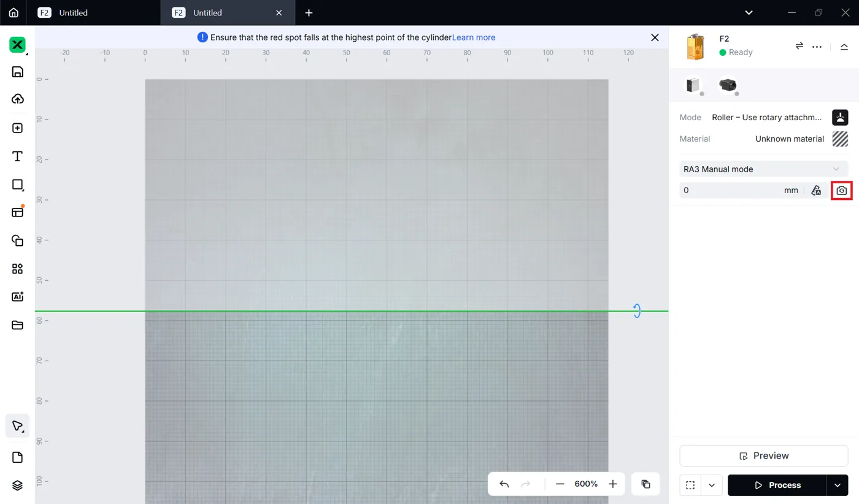Image resolution: width=859 pixels, height=504 pixels.
Task: Select the Text tool
Action: tap(18, 156)
